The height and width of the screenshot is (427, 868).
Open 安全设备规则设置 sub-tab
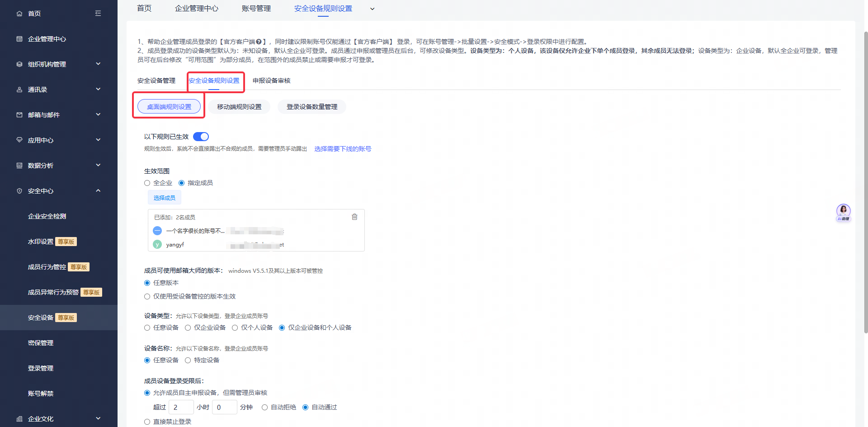tap(214, 81)
